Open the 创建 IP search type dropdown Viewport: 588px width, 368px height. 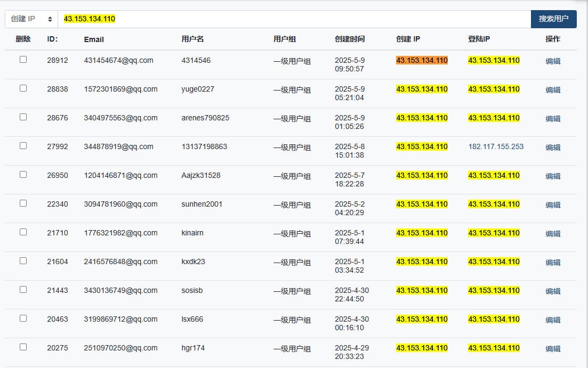(31, 19)
